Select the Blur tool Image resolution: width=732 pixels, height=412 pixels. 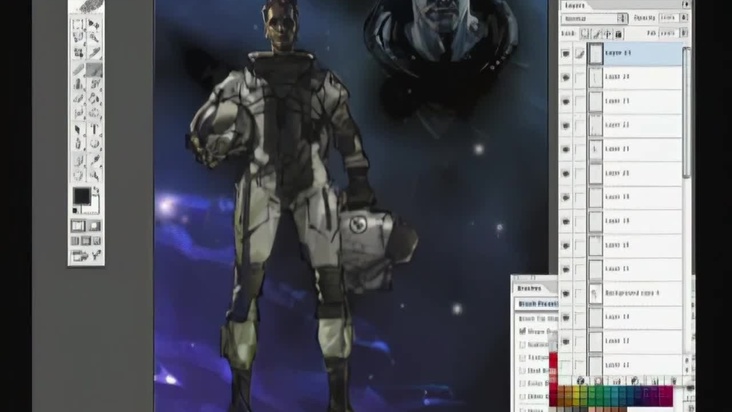pyautogui.click(x=78, y=113)
